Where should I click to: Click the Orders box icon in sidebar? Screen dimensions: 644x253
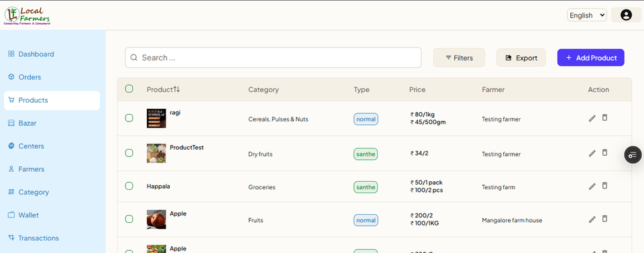11,77
